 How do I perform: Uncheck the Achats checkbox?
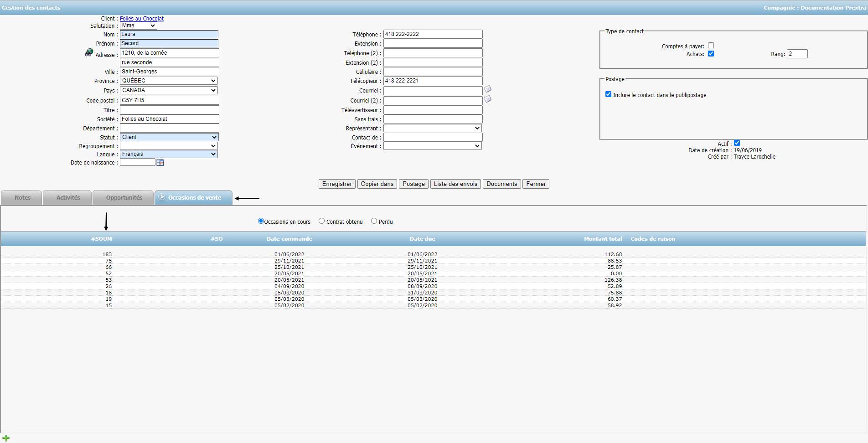coord(711,54)
